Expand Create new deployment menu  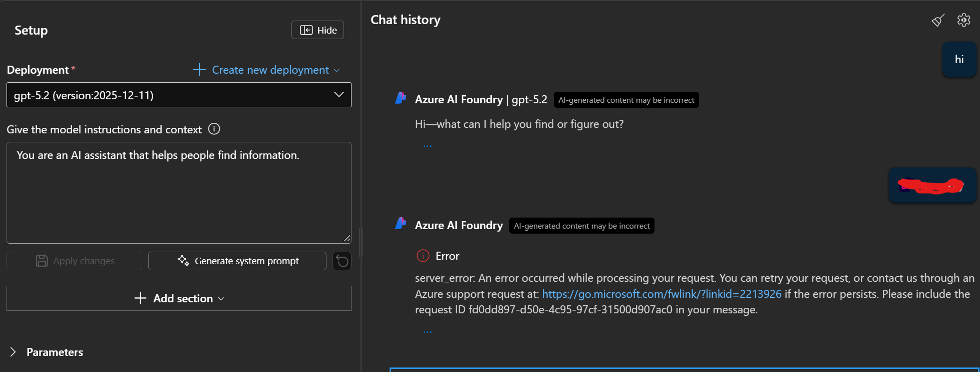[266, 70]
